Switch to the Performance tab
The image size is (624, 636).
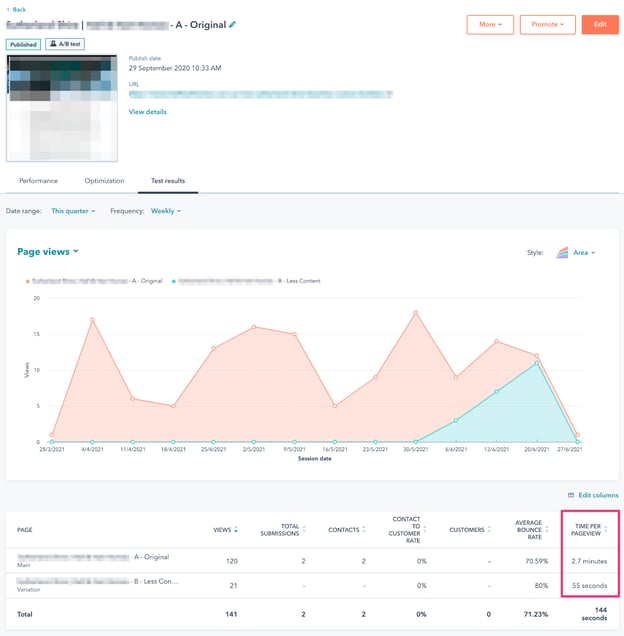(38, 181)
